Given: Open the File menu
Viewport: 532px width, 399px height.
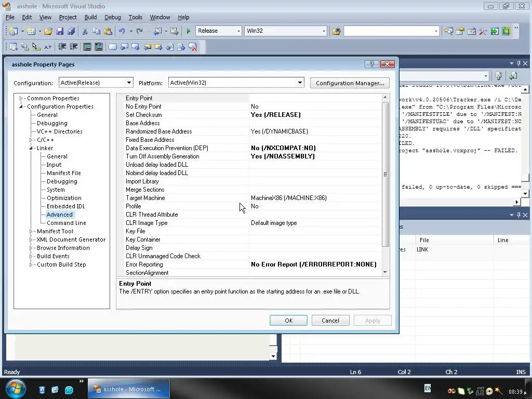Looking at the screenshot, I should click(x=10, y=17).
